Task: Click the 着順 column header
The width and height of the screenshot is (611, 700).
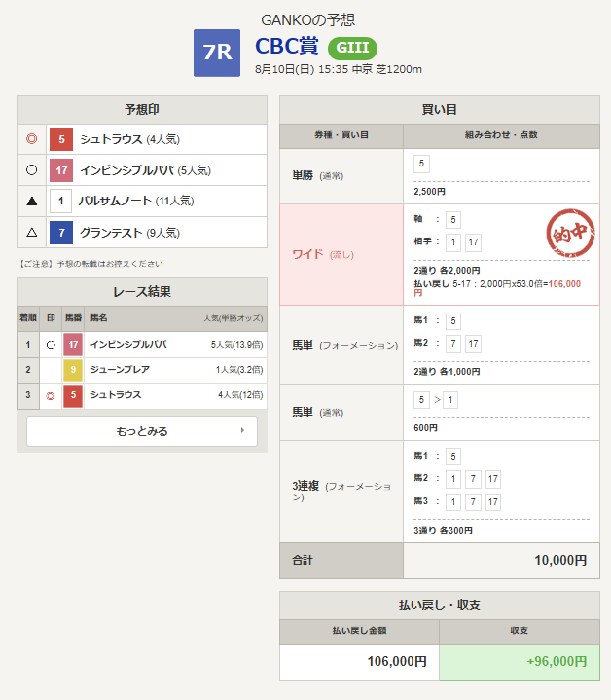Action: click(x=28, y=318)
